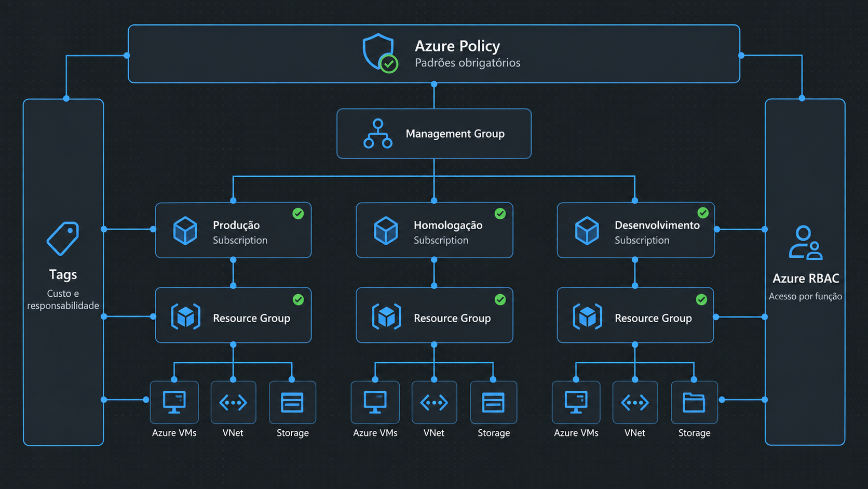Click 'Storage' label in Produção column

point(293,433)
